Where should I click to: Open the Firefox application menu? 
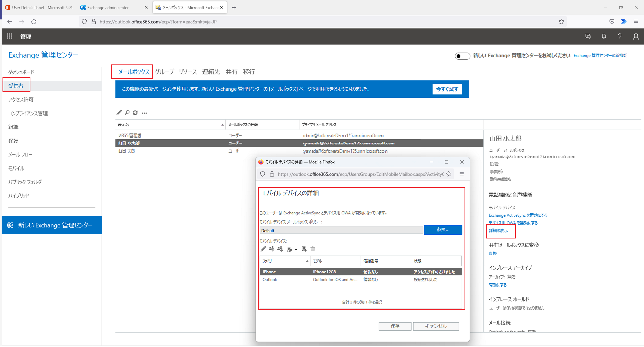pos(636,22)
